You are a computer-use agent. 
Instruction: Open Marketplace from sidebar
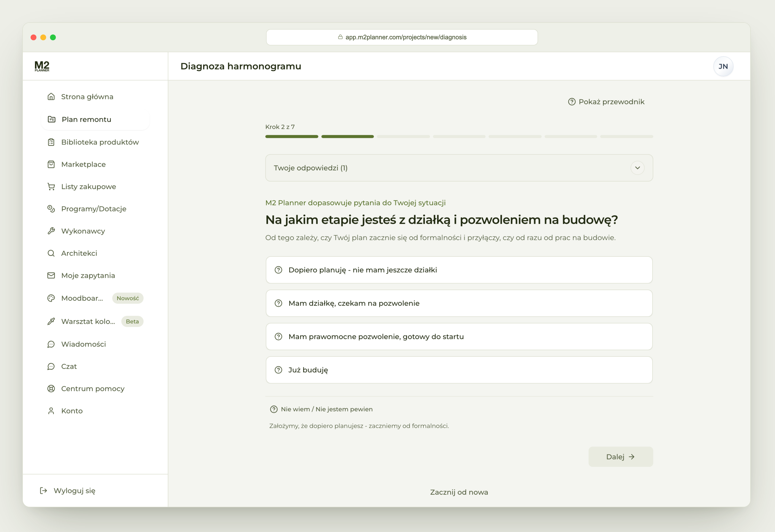point(95,164)
